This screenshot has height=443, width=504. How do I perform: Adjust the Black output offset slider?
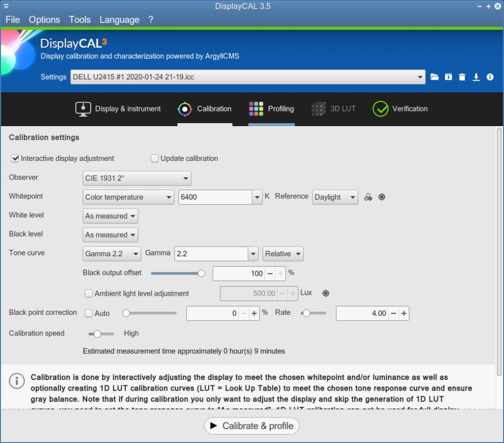point(178,273)
